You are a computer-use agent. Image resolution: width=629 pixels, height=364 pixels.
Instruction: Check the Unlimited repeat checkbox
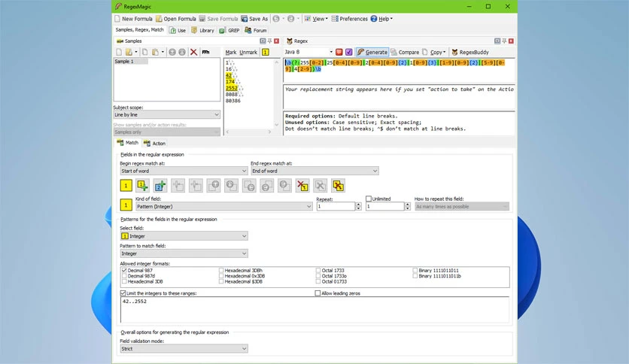point(369,199)
